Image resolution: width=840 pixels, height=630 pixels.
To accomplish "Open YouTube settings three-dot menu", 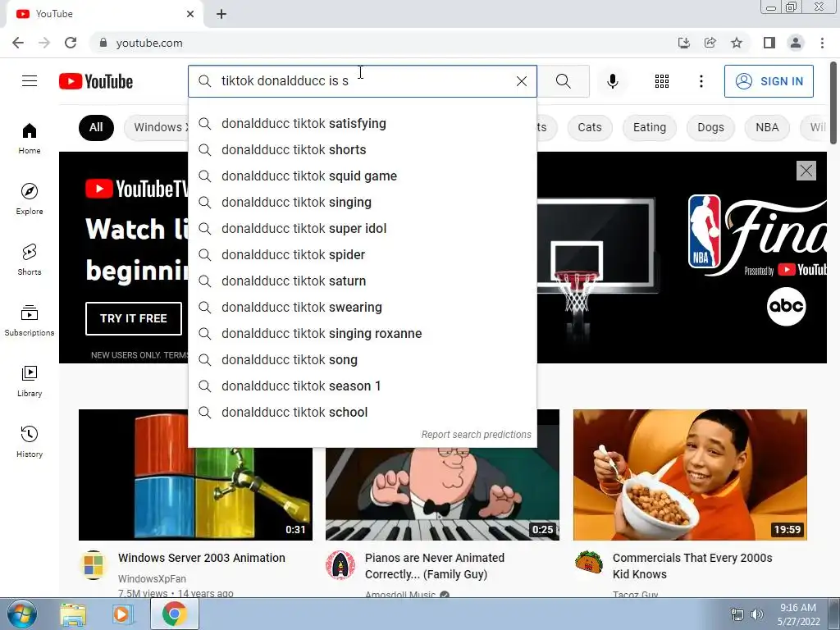I will [701, 81].
